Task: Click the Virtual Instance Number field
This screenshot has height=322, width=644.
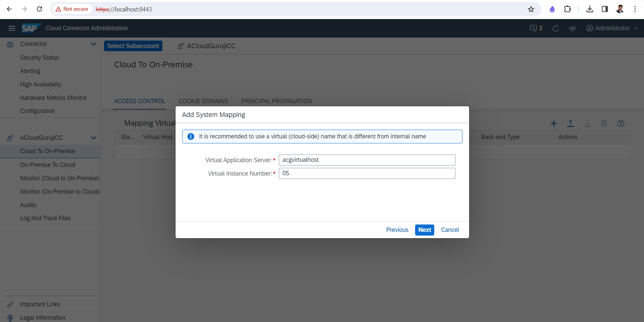Action: pyautogui.click(x=367, y=173)
